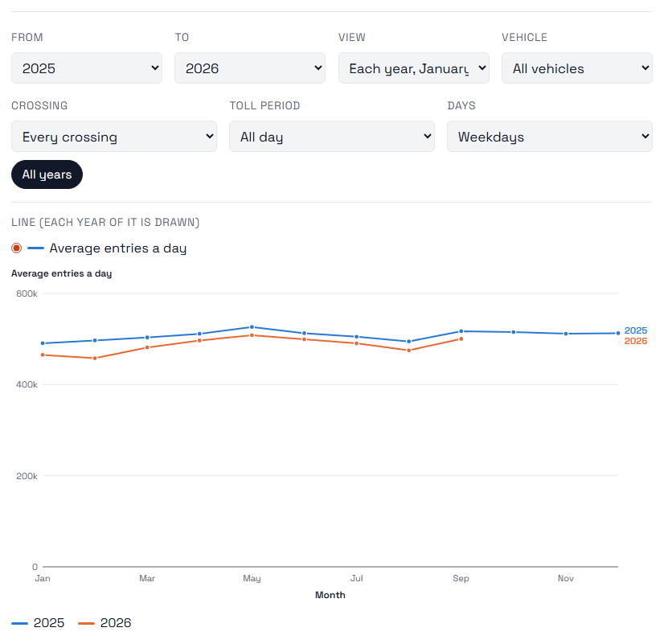The width and height of the screenshot is (664, 644).
Task: Click the blue 2025 label at the line's end
Action: 636,330
